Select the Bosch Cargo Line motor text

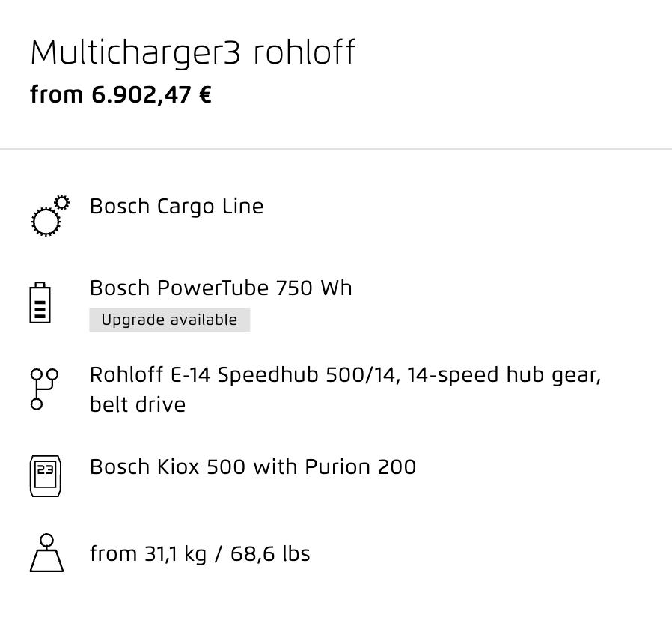click(x=177, y=207)
